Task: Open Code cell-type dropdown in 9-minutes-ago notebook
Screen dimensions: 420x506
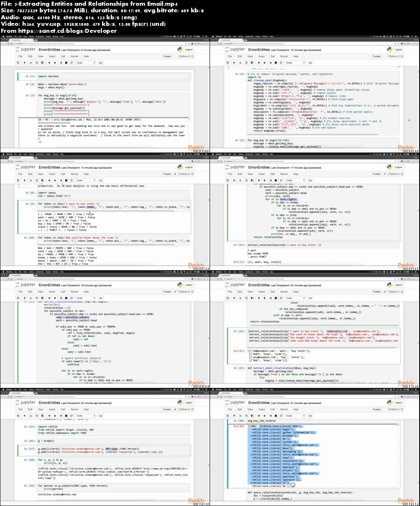Action: click(x=86, y=63)
